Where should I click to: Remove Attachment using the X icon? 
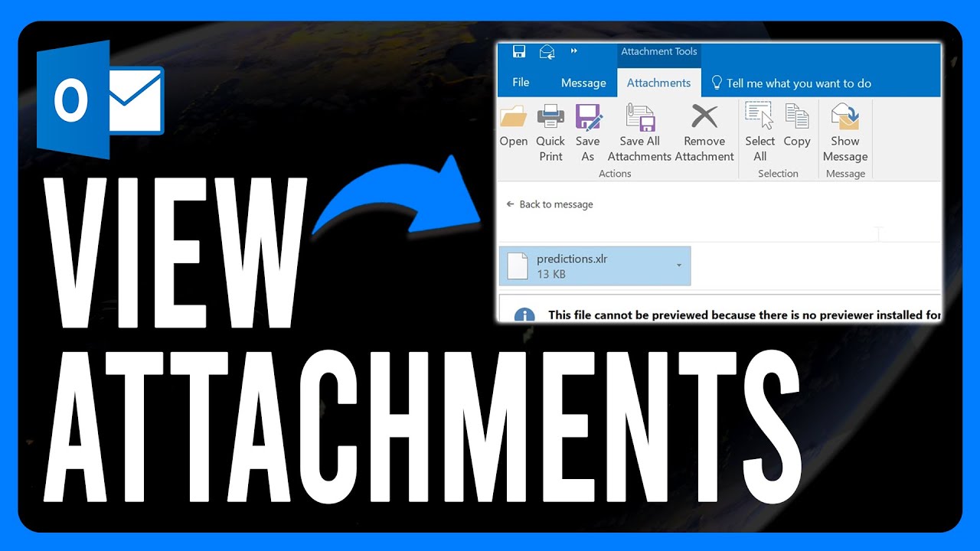coord(704,116)
